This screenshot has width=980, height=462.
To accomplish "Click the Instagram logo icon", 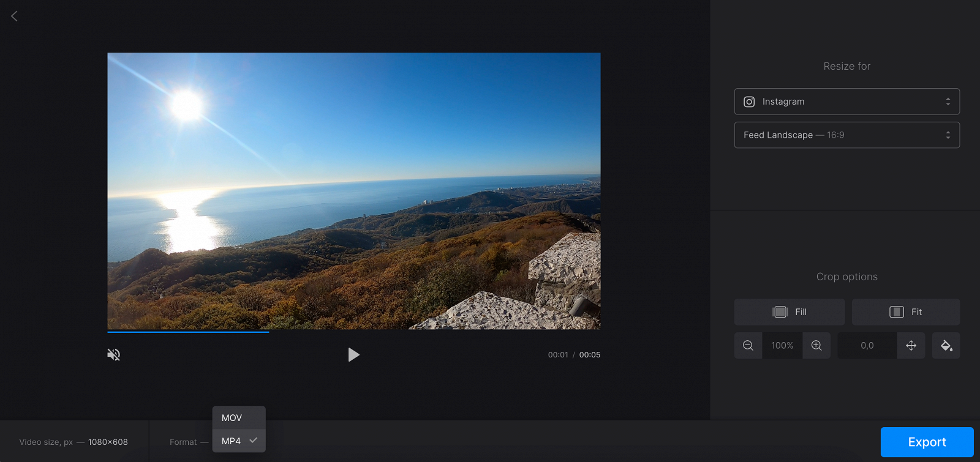I will 749,102.
